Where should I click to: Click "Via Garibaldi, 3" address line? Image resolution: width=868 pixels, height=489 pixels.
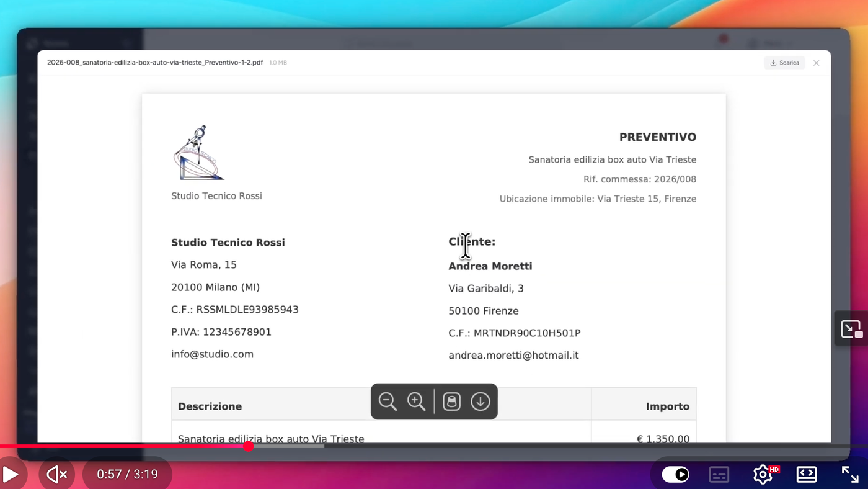(486, 289)
